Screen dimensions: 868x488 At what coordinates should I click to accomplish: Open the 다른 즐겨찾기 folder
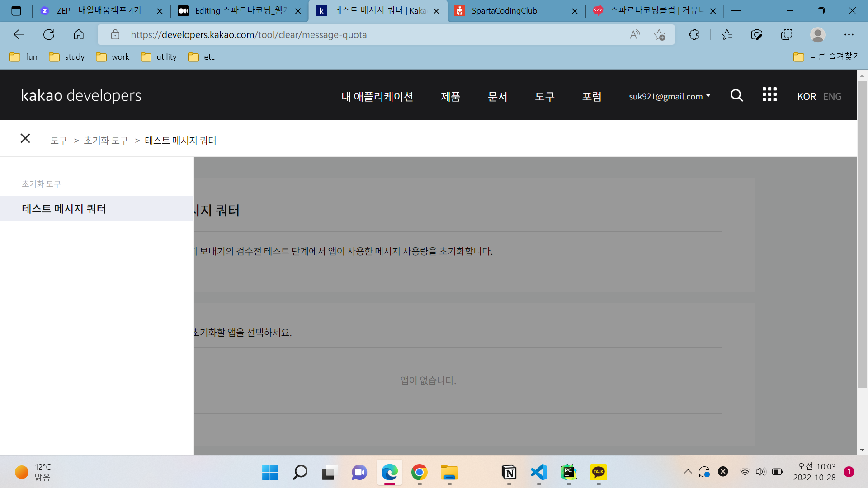pyautogui.click(x=827, y=57)
